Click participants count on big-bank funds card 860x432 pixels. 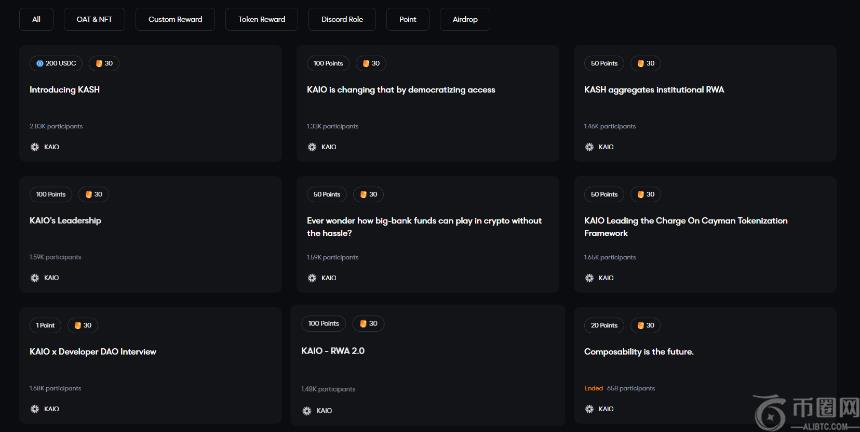332,257
